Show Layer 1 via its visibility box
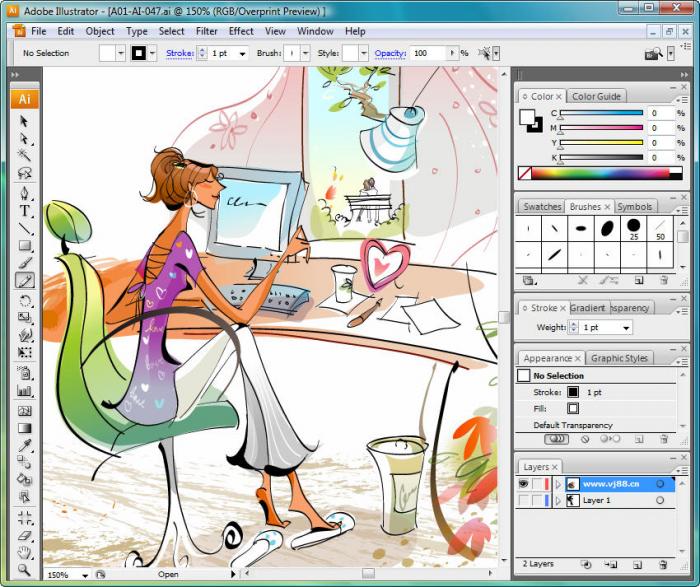Image resolution: width=700 pixels, height=587 pixels. 524,500
